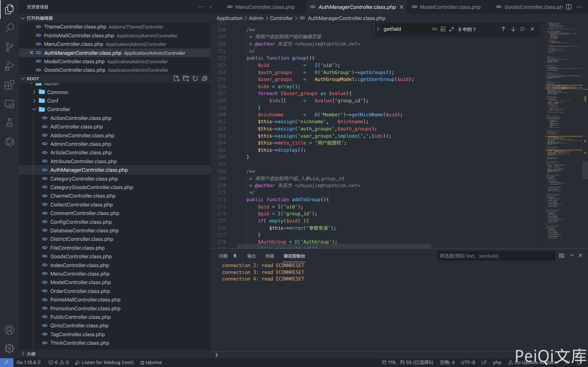Toggle Match Whole Word in find widget
The height and width of the screenshot is (367, 588).
coord(443,29)
